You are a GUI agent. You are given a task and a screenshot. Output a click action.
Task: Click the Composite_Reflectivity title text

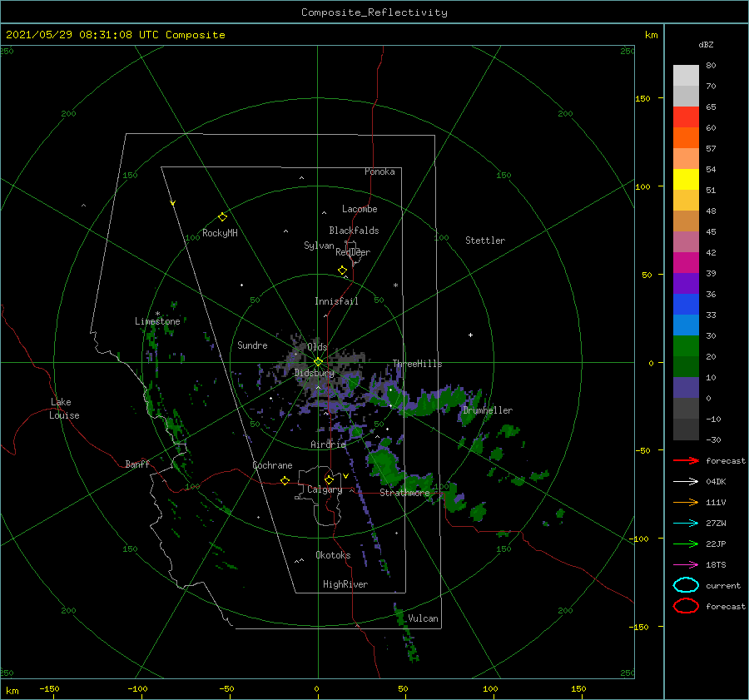coord(374,12)
